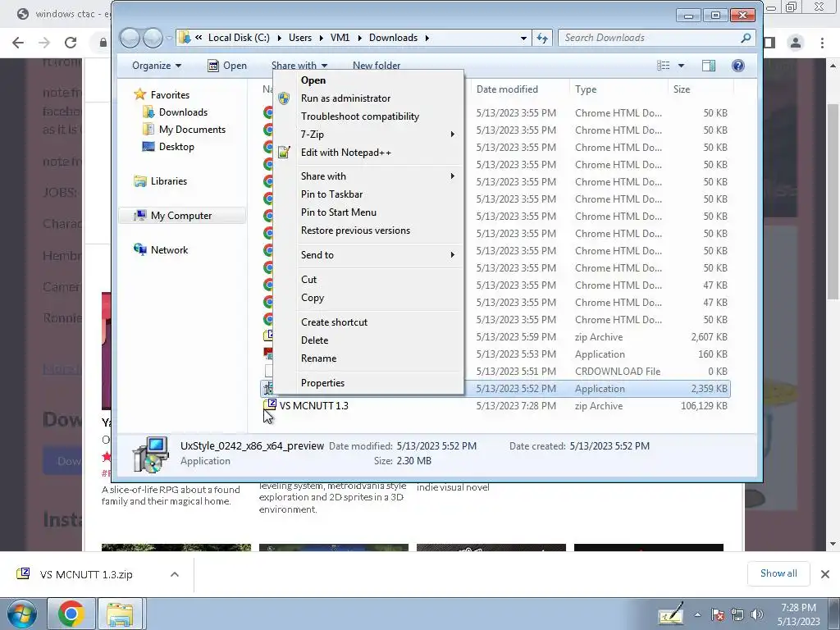Click the VS MCNUTT 1.3 zip icon
The image size is (840, 630).
tap(269, 405)
